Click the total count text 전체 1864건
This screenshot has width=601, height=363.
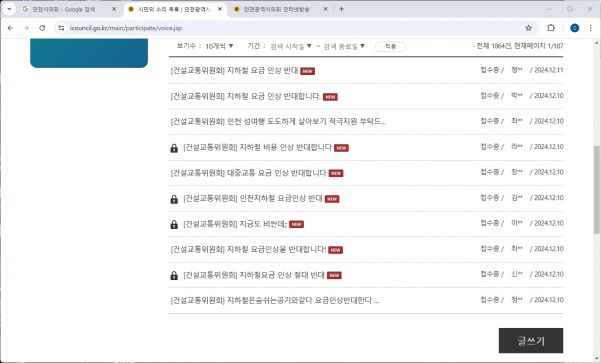tap(494, 46)
